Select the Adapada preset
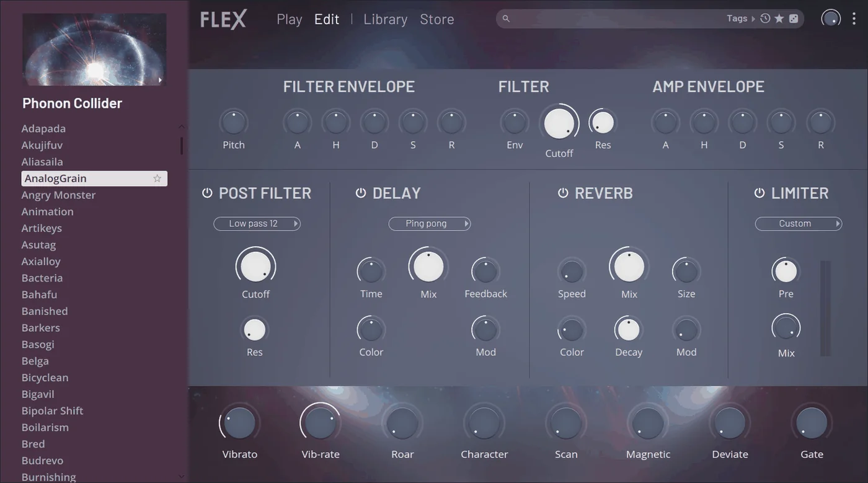868x483 pixels. click(x=43, y=129)
